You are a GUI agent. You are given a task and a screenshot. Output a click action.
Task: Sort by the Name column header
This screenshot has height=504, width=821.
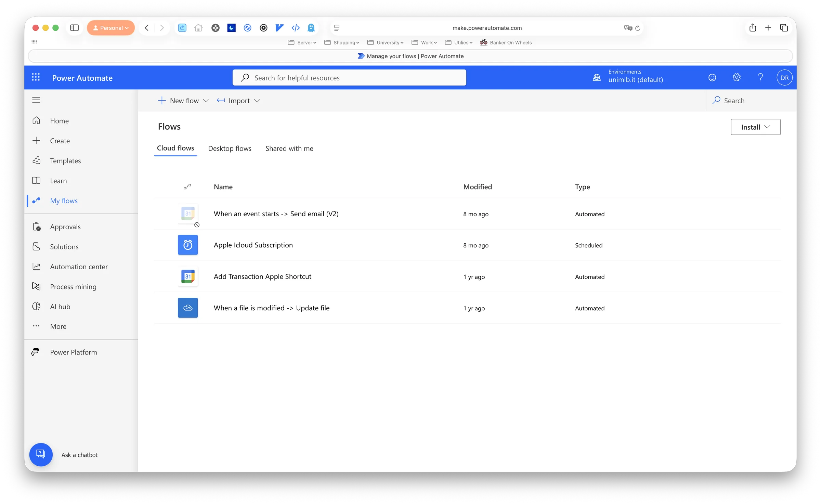click(223, 187)
